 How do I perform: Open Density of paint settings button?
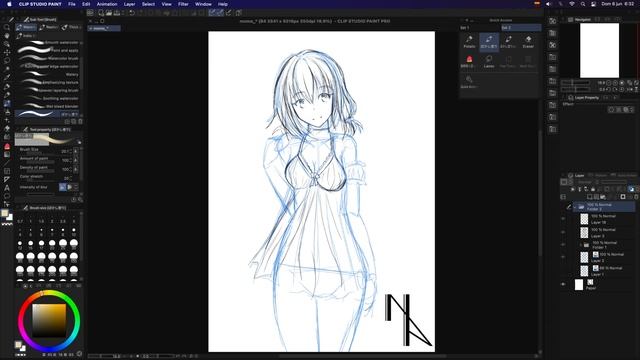pos(76,169)
